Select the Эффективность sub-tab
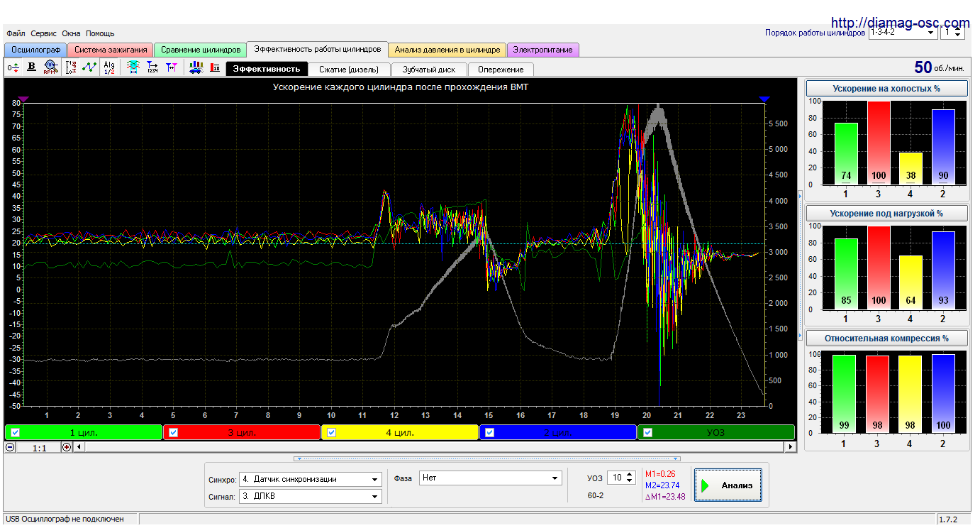Screen dimensions: 980x528 click(267, 69)
